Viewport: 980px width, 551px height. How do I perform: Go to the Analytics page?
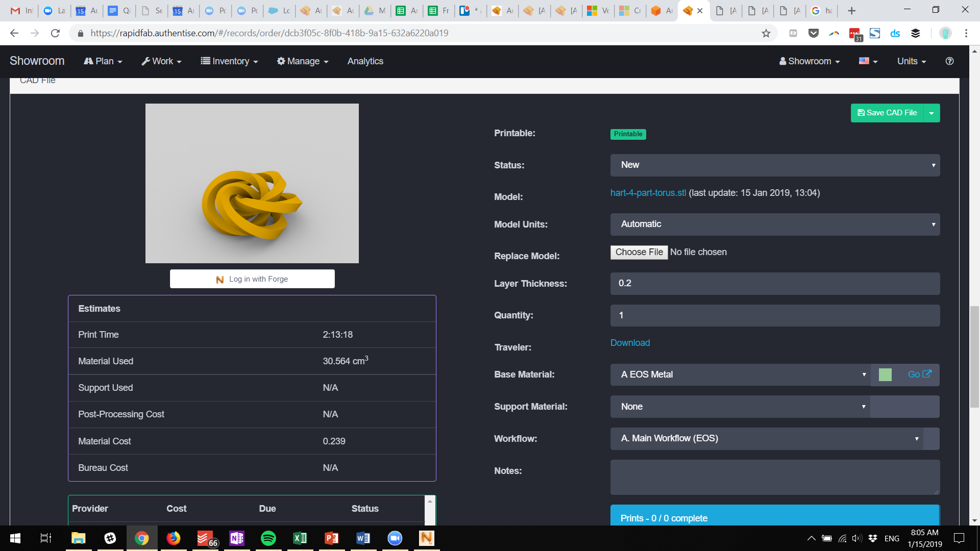[x=365, y=61]
